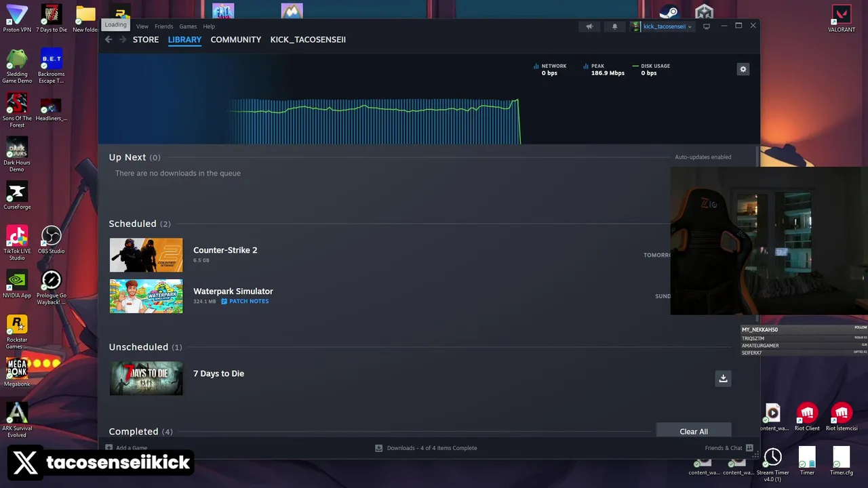The width and height of the screenshot is (868, 488).
Task: Click Auto-updates enabled label
Action: [x=703, y=157]
